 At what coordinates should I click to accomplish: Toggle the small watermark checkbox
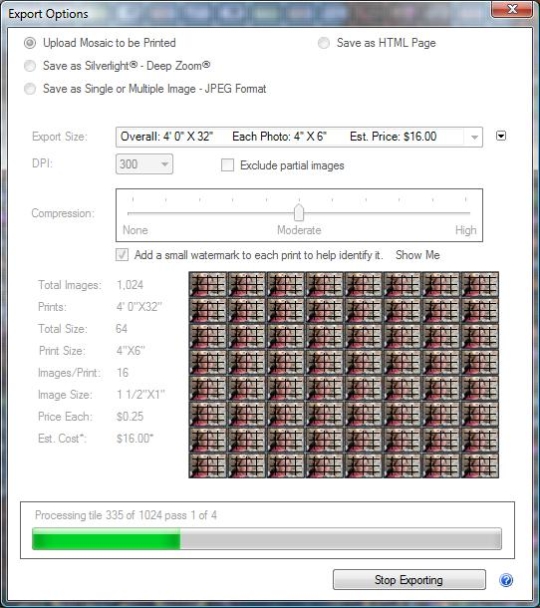pyautogui.click(x=122, y=255)
